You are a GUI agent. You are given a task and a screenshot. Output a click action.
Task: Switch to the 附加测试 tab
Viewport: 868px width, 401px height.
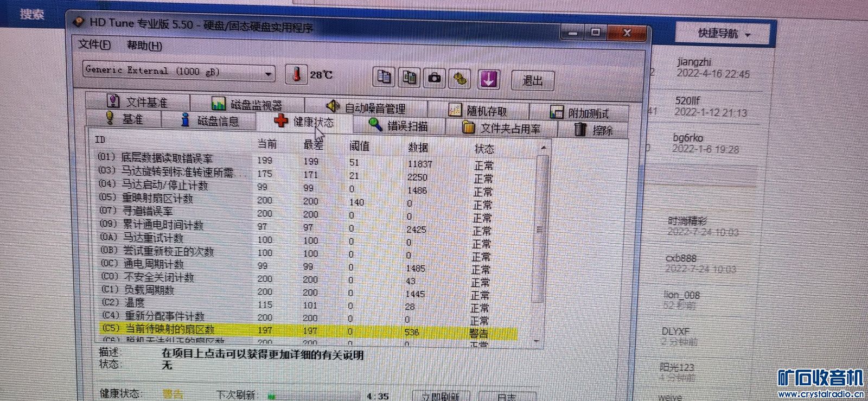click(579, 112)
